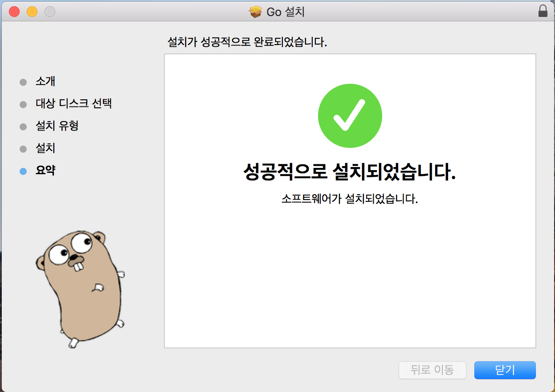Click the grayed-out zoom window button
Image resolution: width=555 pixels, height=392 pixels.
click(x=50, y=12)
